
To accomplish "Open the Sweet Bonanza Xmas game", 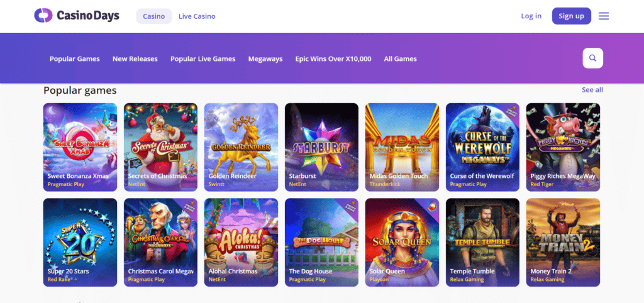I will coord(80,146).
